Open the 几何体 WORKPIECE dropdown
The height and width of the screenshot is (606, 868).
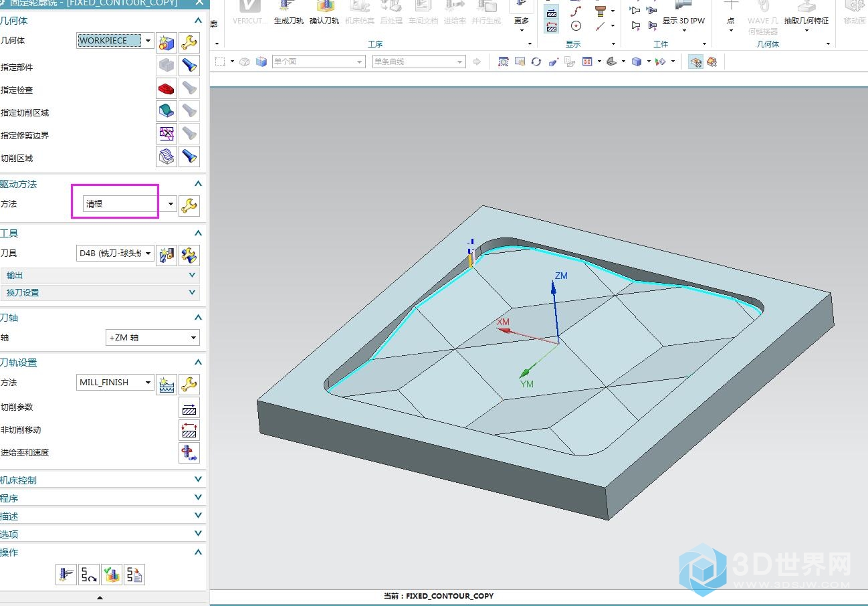tap(148, 41)
